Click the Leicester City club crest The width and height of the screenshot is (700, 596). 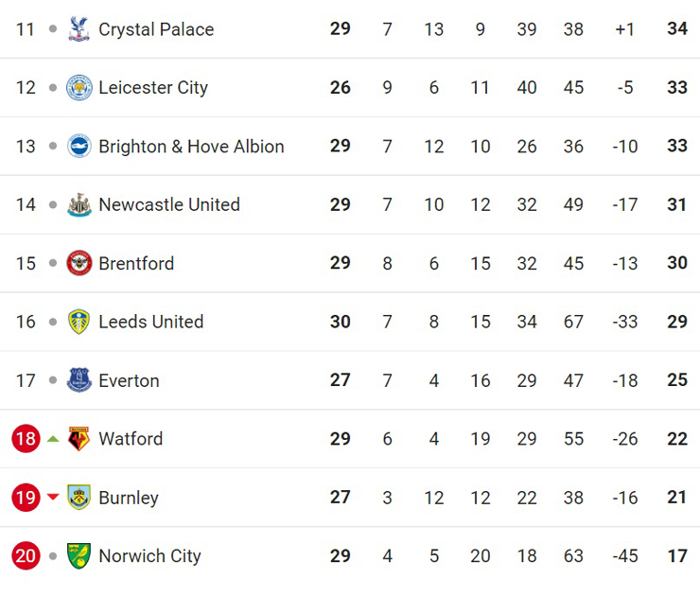point(79,88)
